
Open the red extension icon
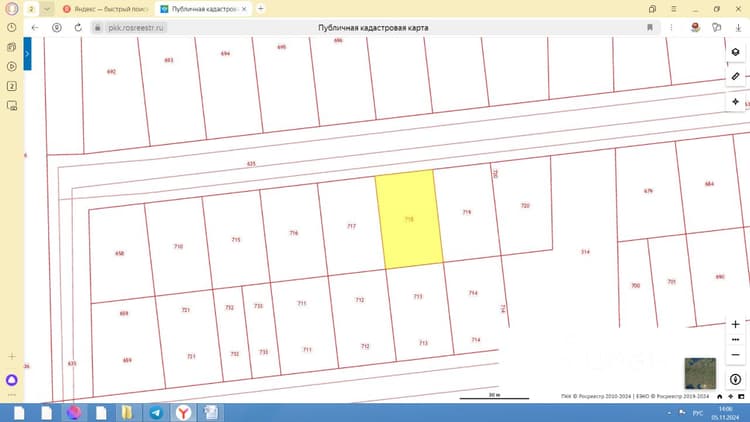[695, 27]
